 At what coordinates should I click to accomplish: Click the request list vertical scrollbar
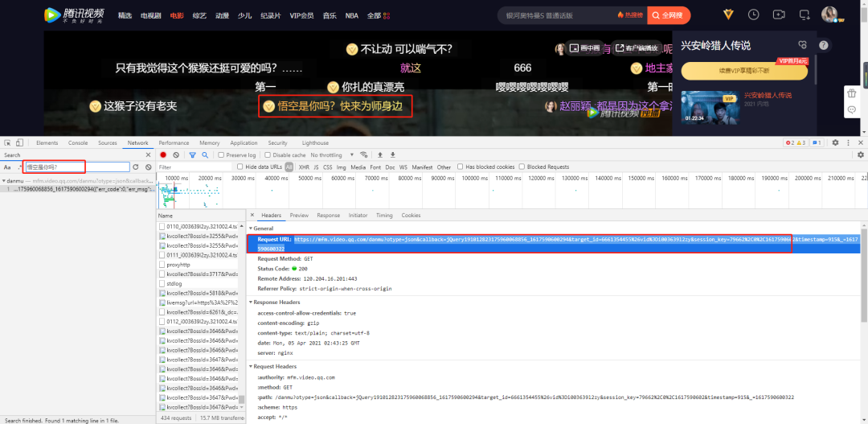tap(242, 399)
